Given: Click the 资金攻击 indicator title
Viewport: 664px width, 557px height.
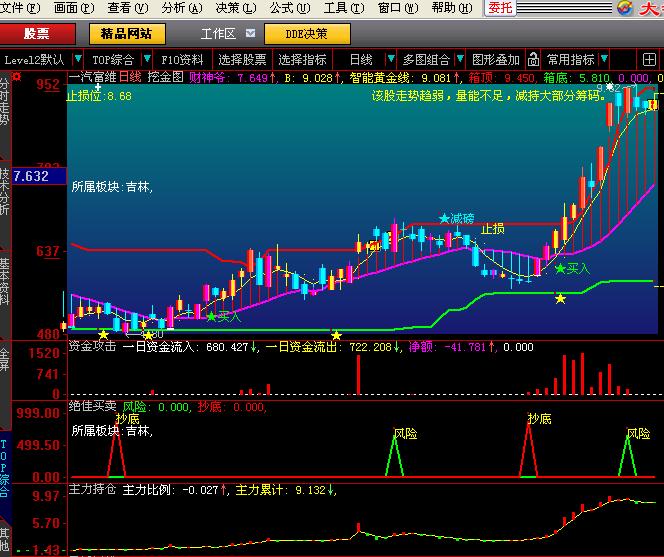Looking at the screenshot, I should pos(92,346).
